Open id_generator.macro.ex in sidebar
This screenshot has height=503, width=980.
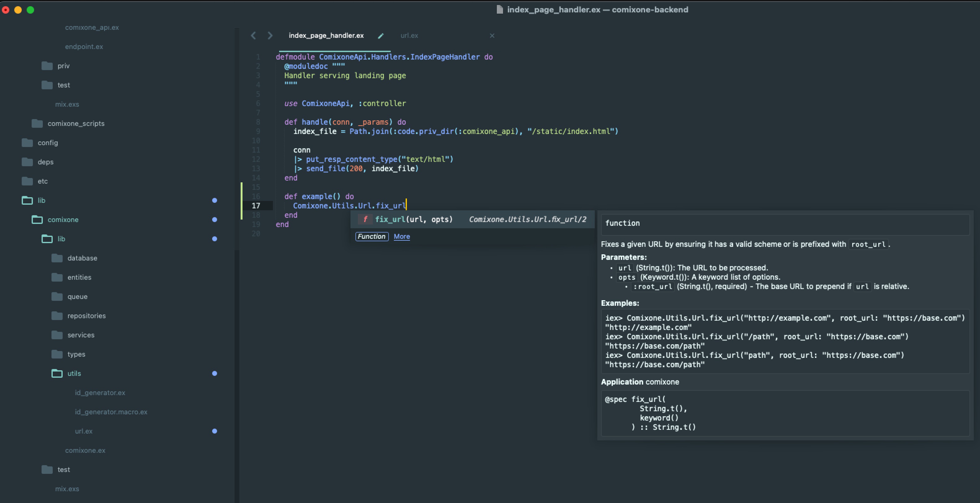tap(111, 412)
